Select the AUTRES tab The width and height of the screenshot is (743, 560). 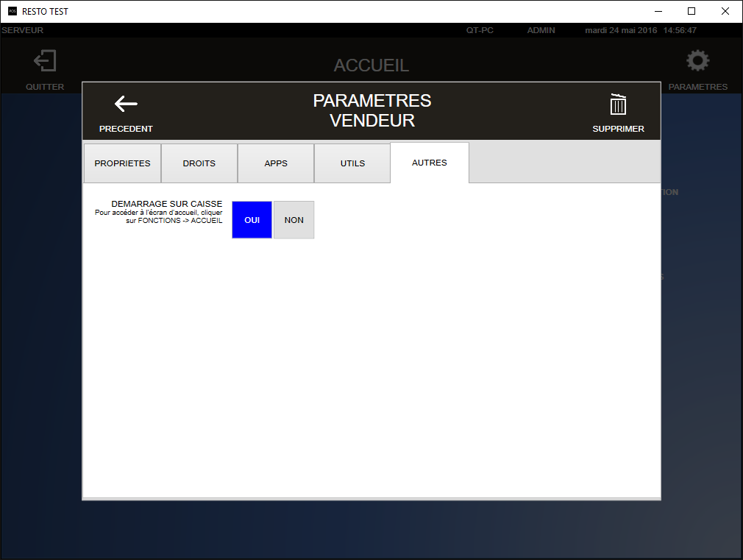(x=430, y=163)
